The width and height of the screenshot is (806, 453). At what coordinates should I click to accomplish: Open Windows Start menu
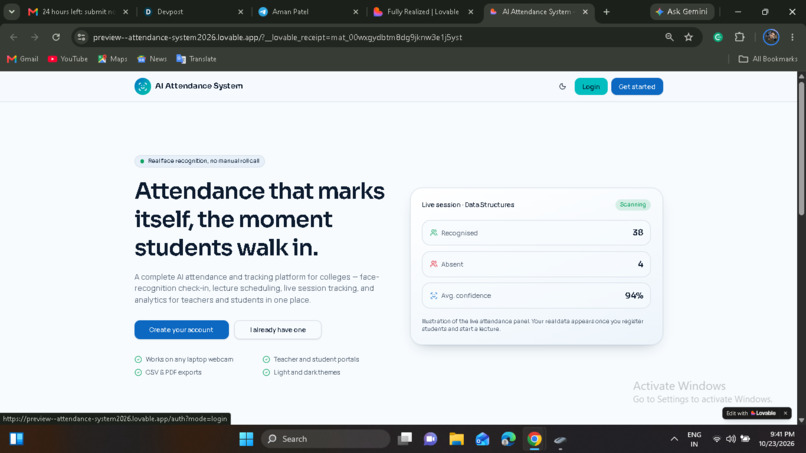tap(246, 439)
